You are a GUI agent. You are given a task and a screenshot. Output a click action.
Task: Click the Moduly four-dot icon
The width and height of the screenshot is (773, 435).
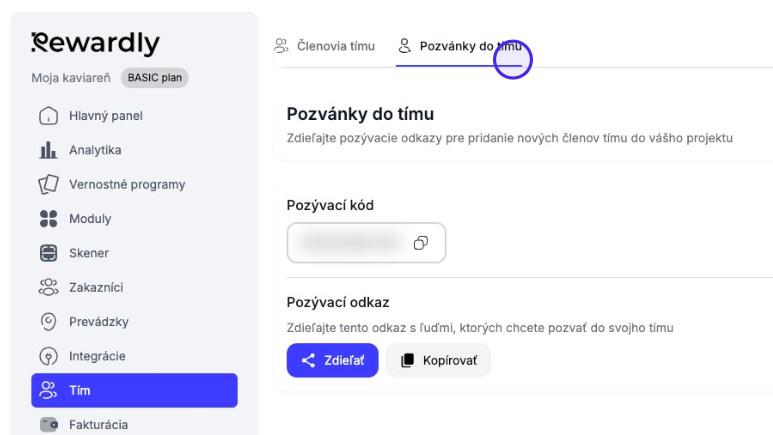[48, 218]
